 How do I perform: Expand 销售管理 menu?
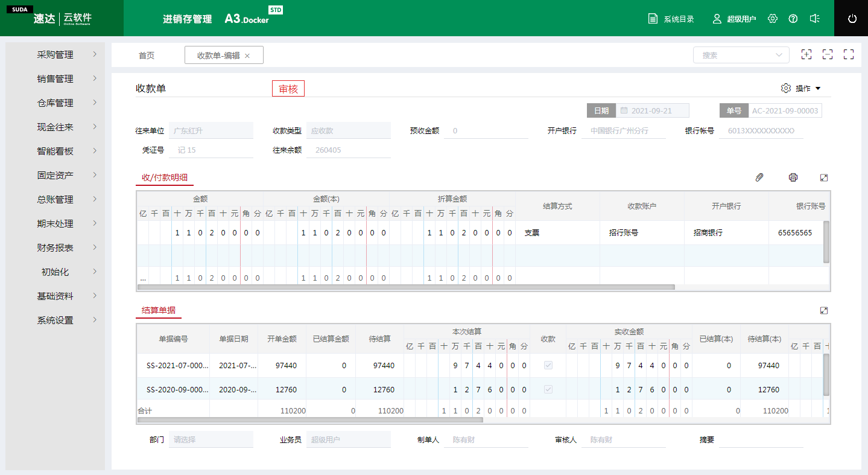(55, 78)
